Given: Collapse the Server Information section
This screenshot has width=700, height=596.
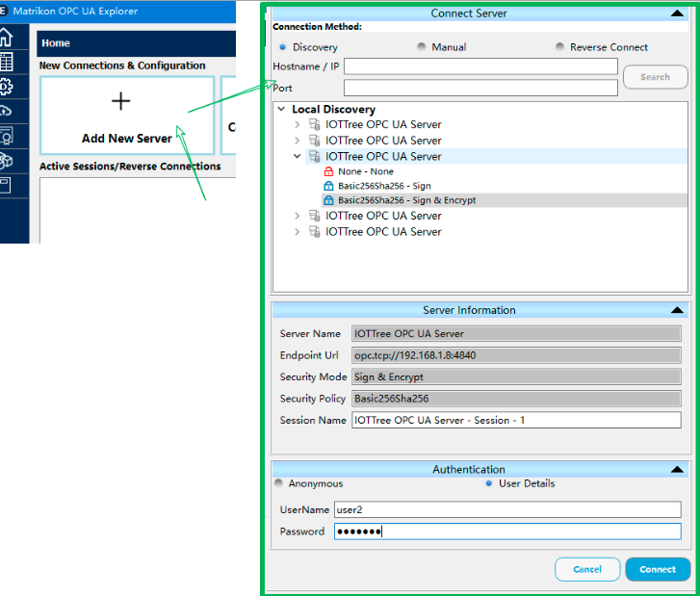Looking at the screenshot, I should pyautogui.click(x=677, y=310).
